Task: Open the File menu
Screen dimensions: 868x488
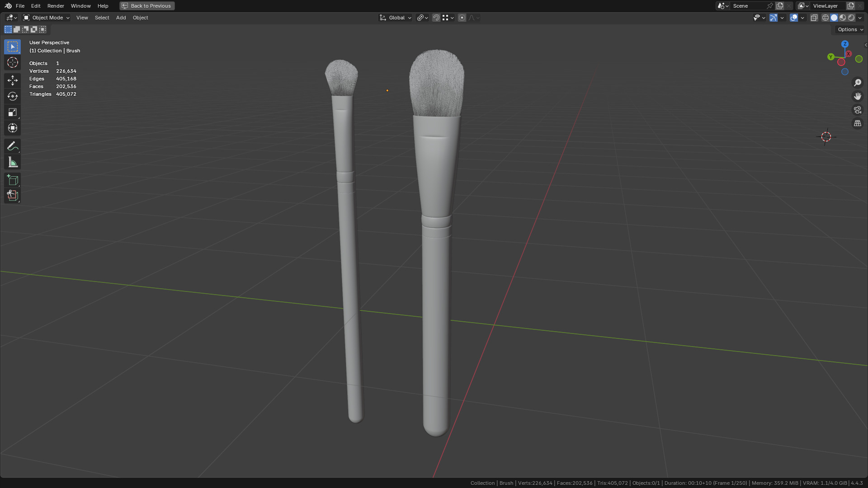Action: (20, 6)
